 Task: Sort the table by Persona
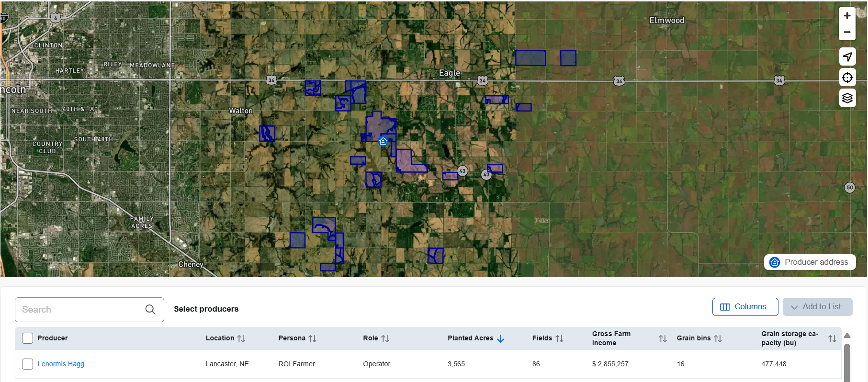313,338
